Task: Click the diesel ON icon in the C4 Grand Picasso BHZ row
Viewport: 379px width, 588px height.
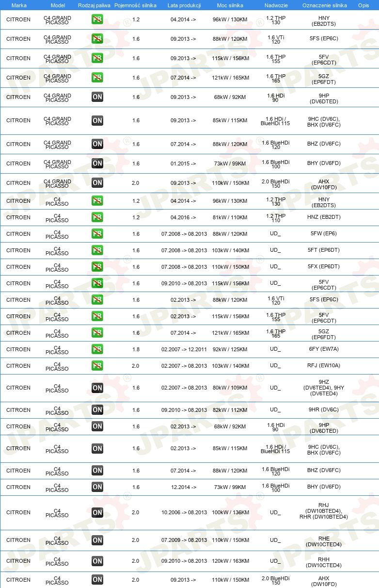Action: (97, 144)
